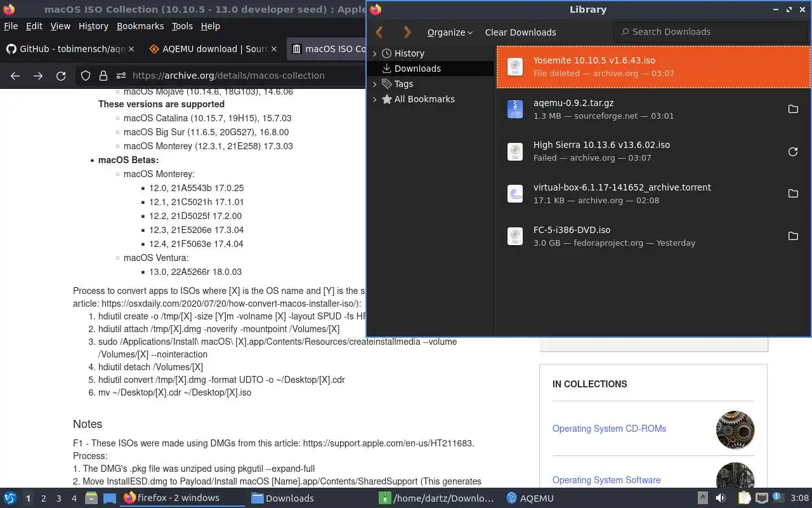Select FC-5-i386-DVD.iso download entry

tap(653, 236)
